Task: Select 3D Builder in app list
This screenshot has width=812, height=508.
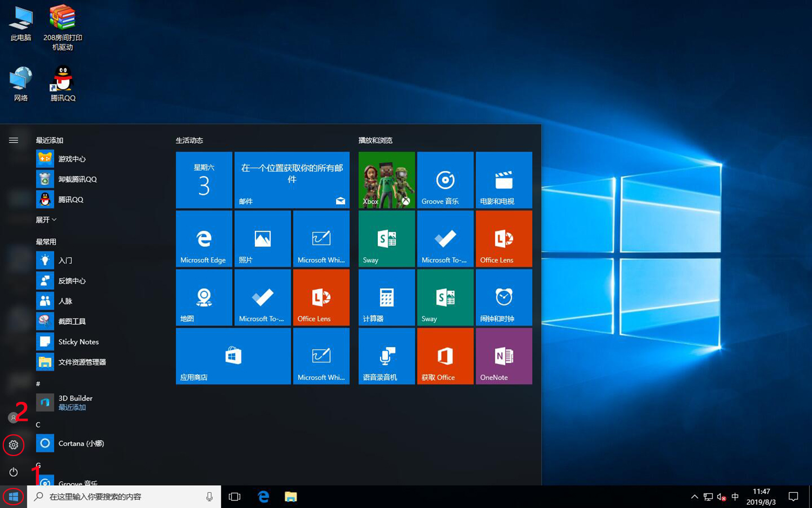Action: click(x=75, y=402)
